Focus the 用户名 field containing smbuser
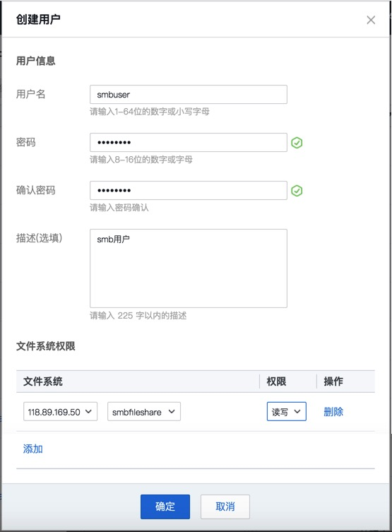Image resolution: width=392 pixels, height=532 pixels. click(x=189, y=95)
